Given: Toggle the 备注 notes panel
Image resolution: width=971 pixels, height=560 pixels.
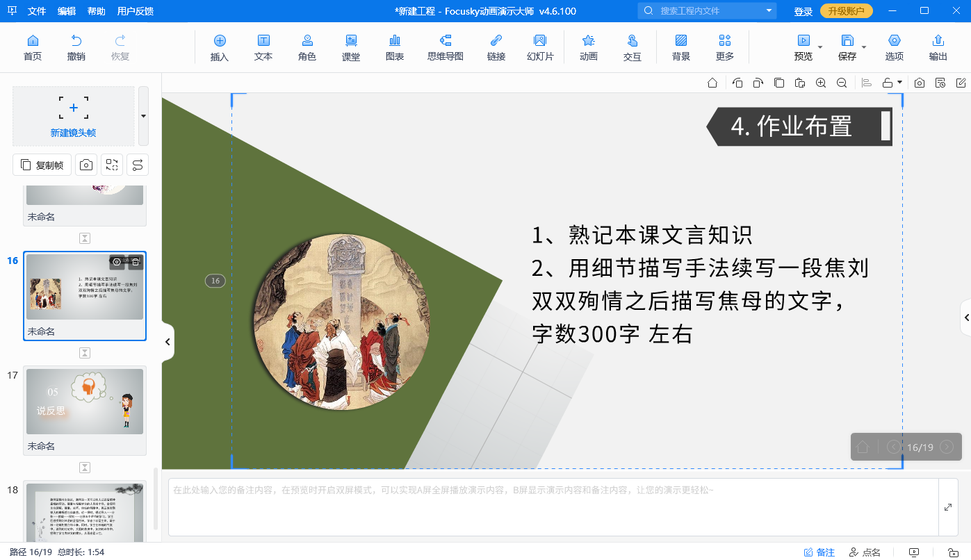Looking at the screenshot, I should [819, 552].
